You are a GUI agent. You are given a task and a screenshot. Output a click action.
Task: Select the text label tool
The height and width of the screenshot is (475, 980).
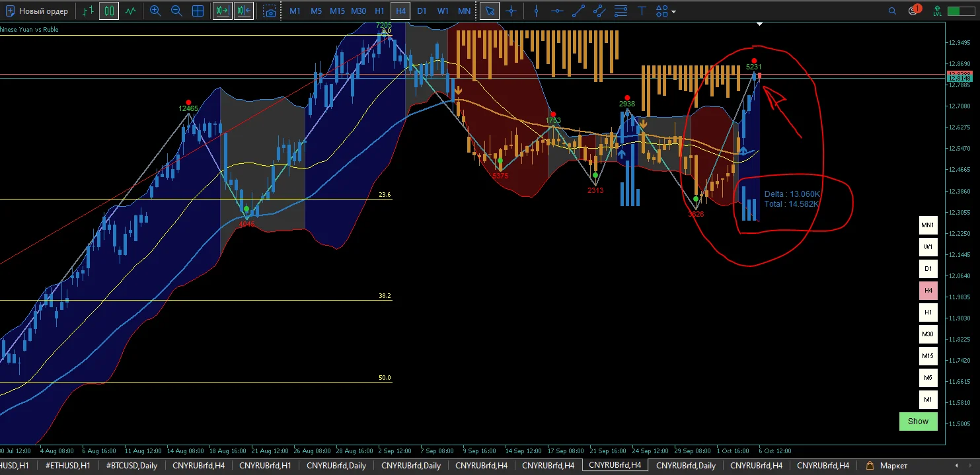pos(642,11)
